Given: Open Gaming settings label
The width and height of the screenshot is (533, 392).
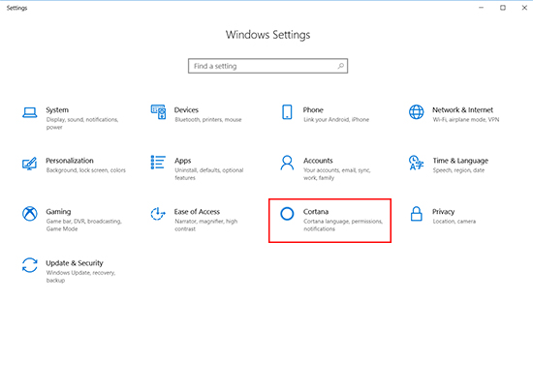Looking at the screenshot, I should pyautogui.click(x=58, y=212).
